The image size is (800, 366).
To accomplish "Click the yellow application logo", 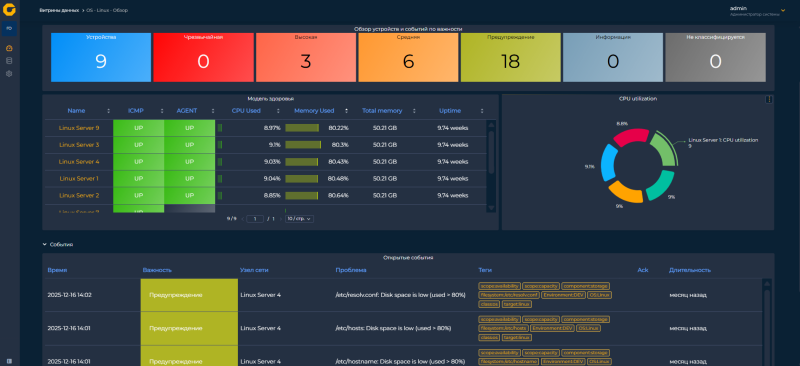I will coord(9,9).
